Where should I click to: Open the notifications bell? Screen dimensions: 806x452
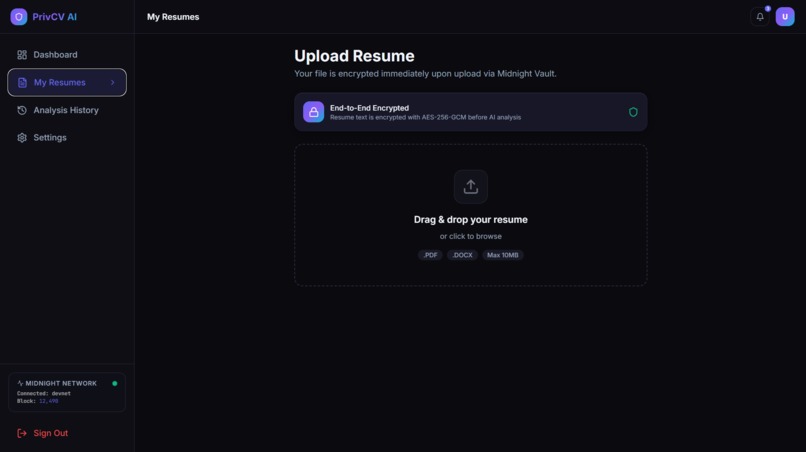(760, 17)
